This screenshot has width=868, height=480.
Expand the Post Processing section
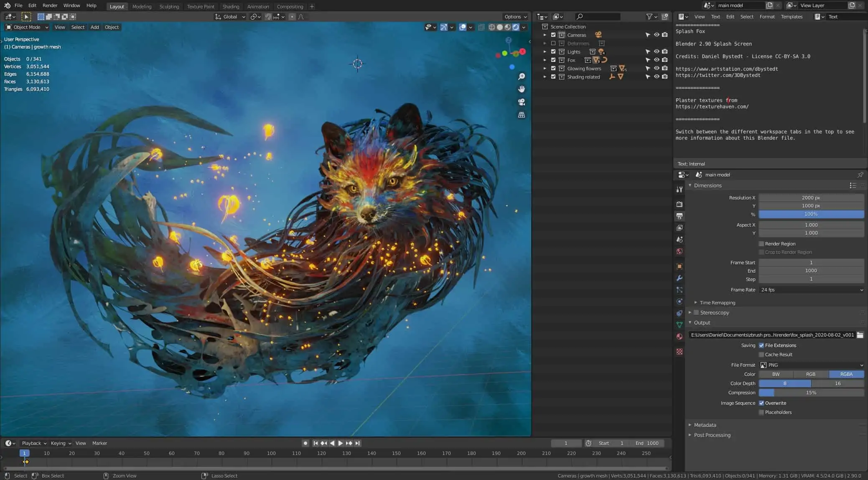[712, 435]
